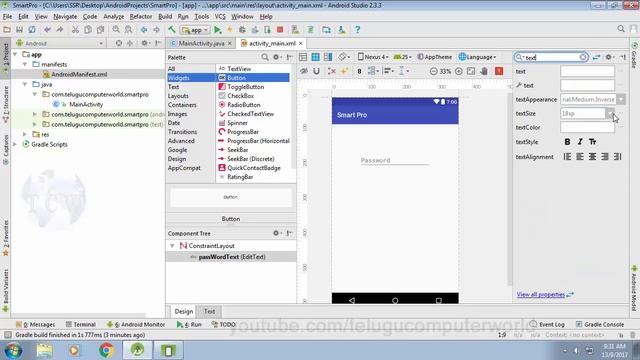Select the last textAlignment option
The image size is (640, 360).
(618, 156)
